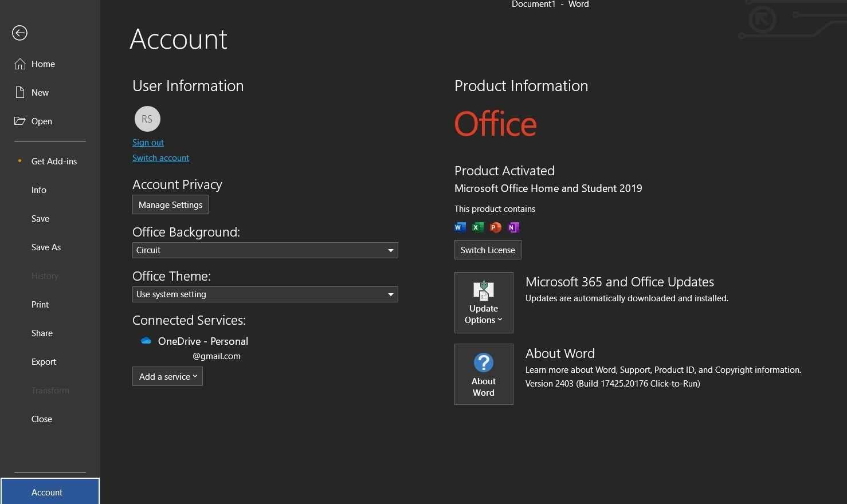This screenshot has height=504, width=847.
Task: Click the OneNote app icon
Action: pyautogui.click(x=513, y=227)
